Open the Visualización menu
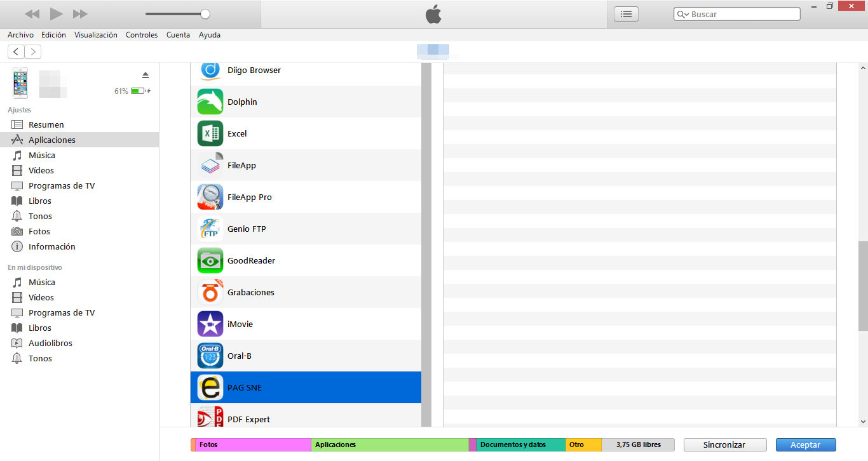 click(95, 35)
